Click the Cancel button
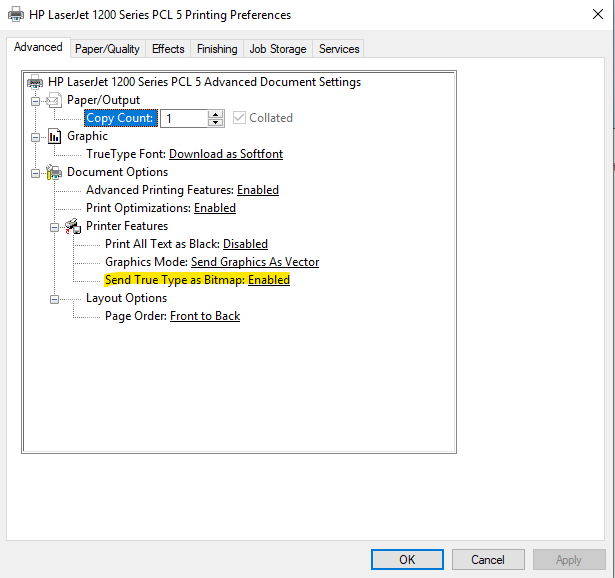The height and width of the screenshot is (578, 615). 488,560
